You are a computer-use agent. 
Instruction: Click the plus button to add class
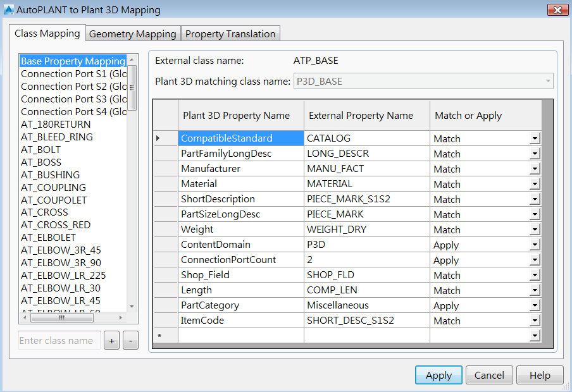[x=111, y=341]
